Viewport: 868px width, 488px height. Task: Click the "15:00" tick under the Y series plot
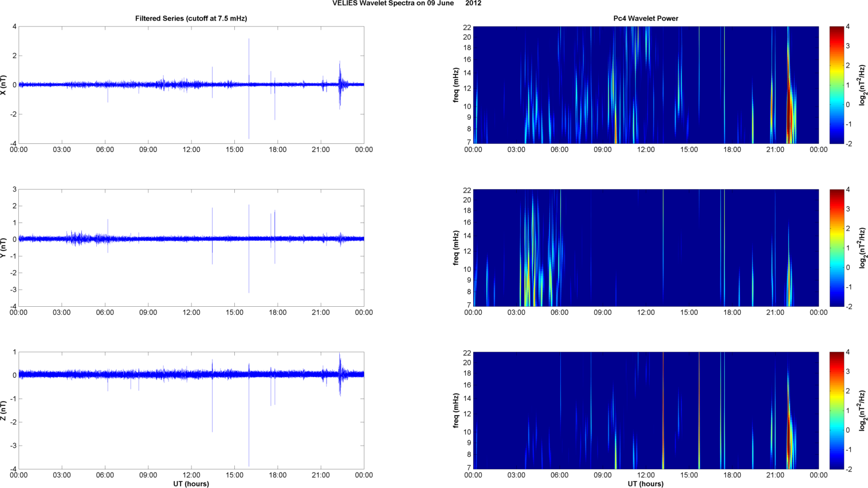[234, 313]
